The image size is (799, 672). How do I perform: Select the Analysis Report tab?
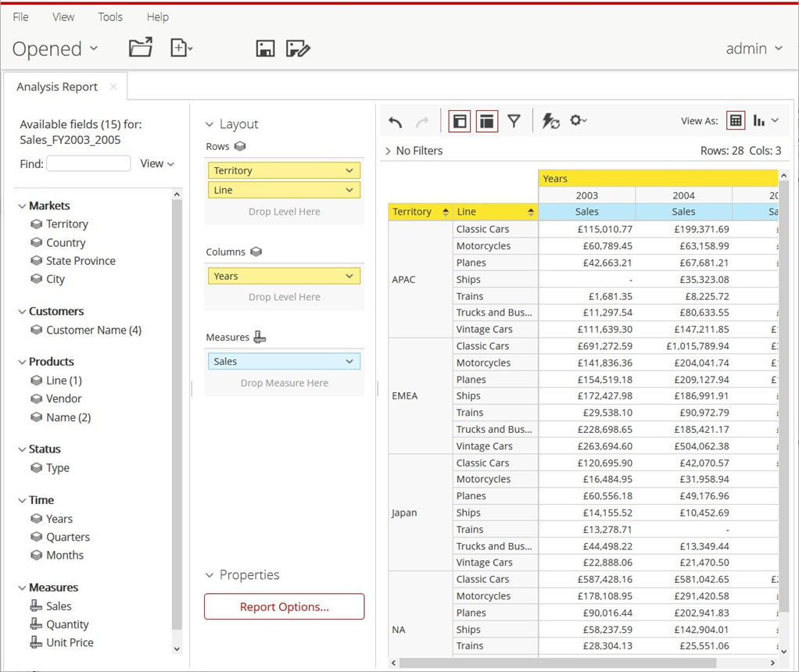[x=57, y=87]
